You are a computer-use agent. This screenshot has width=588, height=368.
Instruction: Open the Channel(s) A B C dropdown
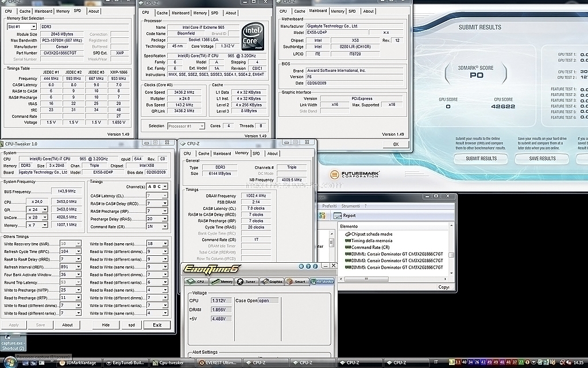[x=157, y=187]
